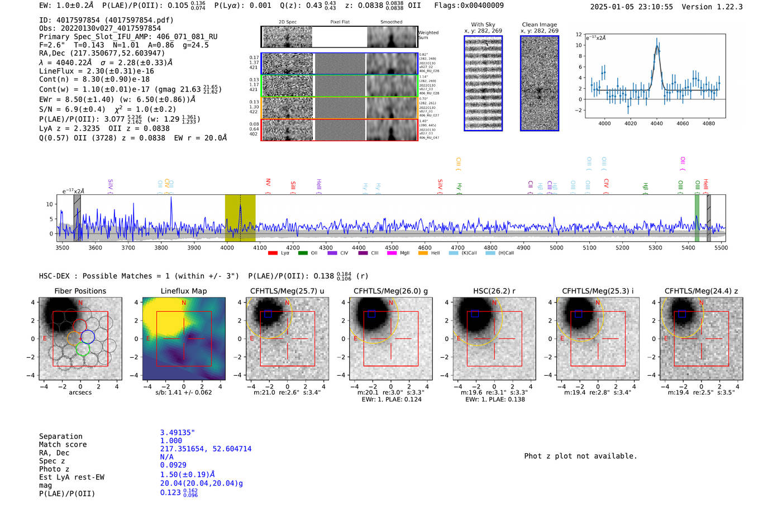Click the Version 1.22.3 label
This screenshot has height=532, width=782.
(712, 7)
